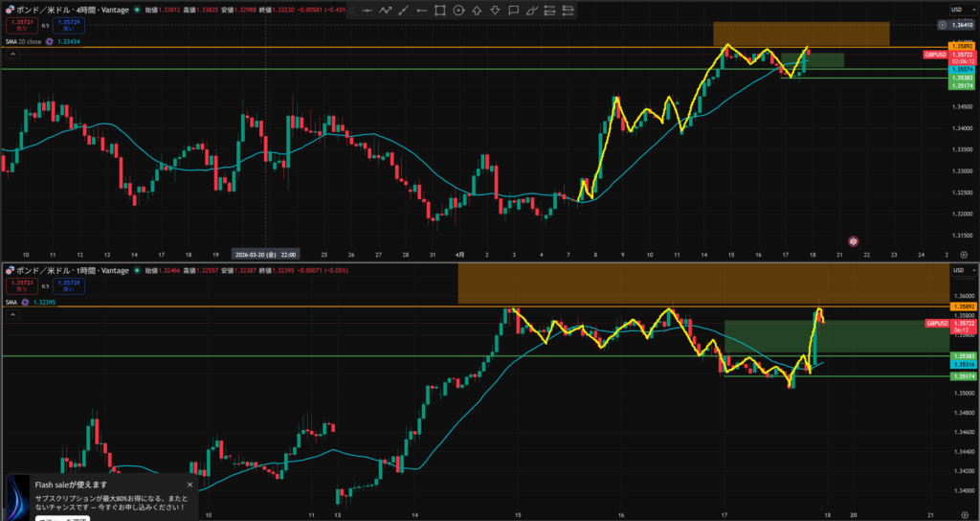Image resolution: width=980 pixels, height=521 pixels.
Task: Select the down arrow marker tool
Action: click(x=495, y=11)
